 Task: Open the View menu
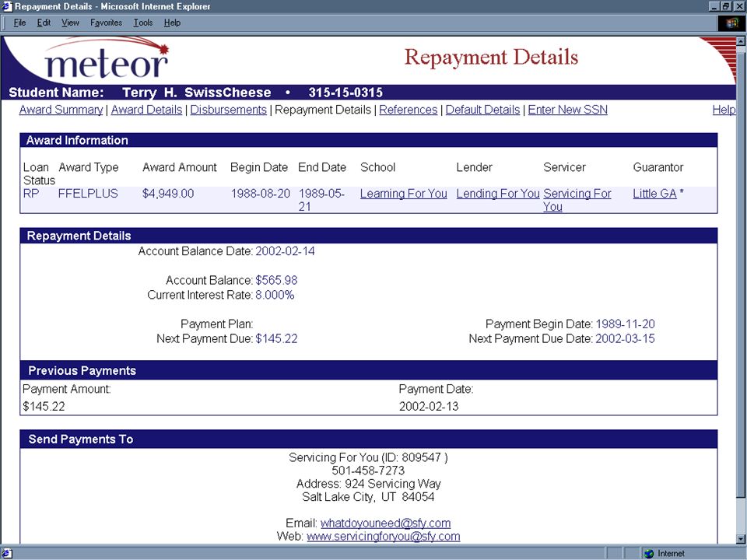click(70, 23)
